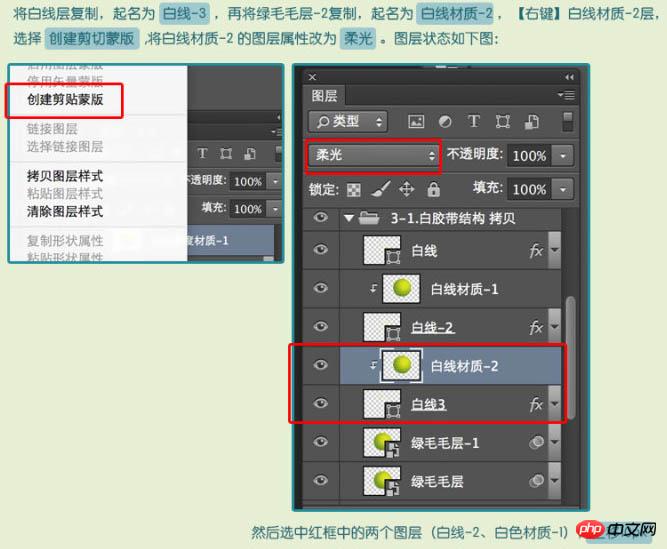The height and width of the screenshot is (549, 667).
Task: Click the lock all padlock icon
Action: tap(433, 189)
